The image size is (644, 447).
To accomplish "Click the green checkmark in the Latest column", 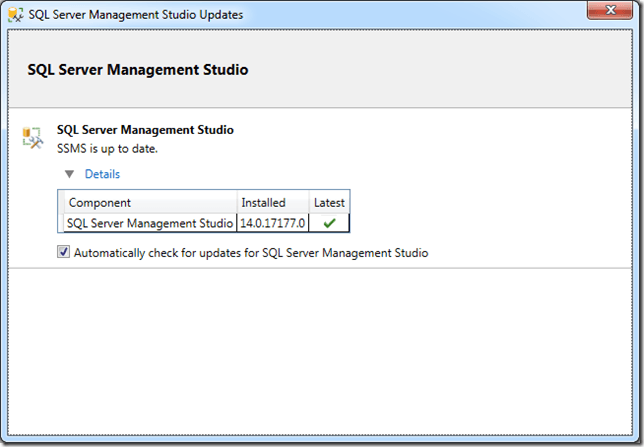I will click(329, 223).
